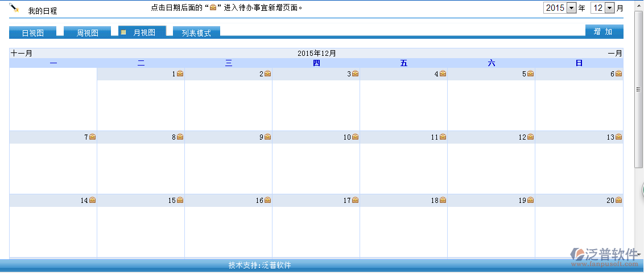Open the briefcase icon for day 17
The image size is (644, 273).
355,200
